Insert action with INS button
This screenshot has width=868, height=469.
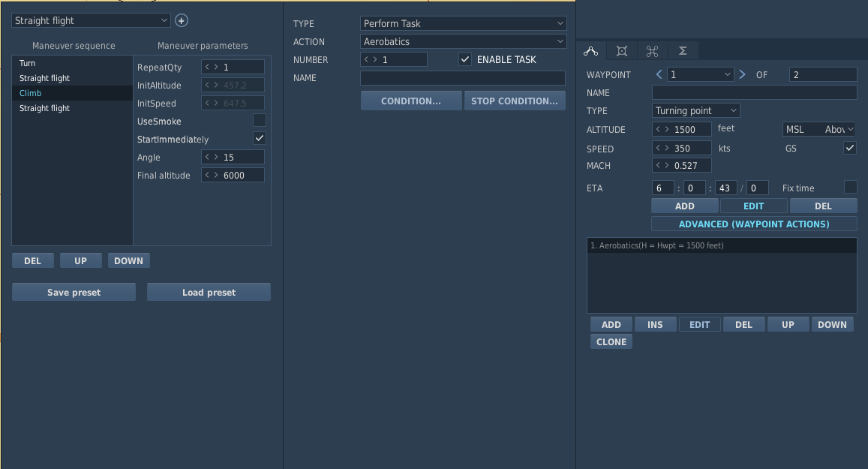click(x=656, y=324)
